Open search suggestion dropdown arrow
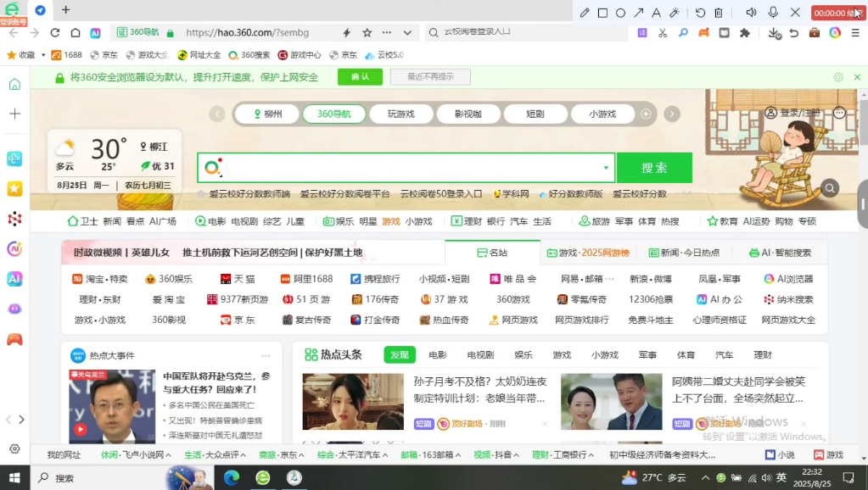 point(606,168)
